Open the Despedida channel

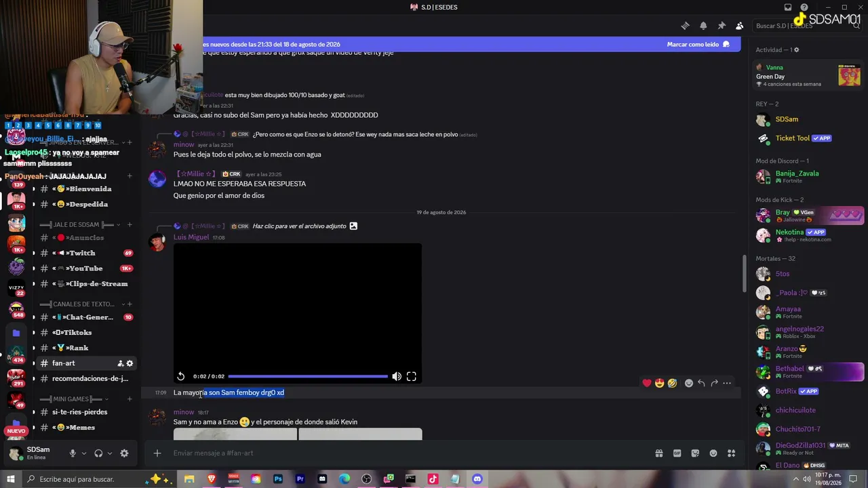86,204
